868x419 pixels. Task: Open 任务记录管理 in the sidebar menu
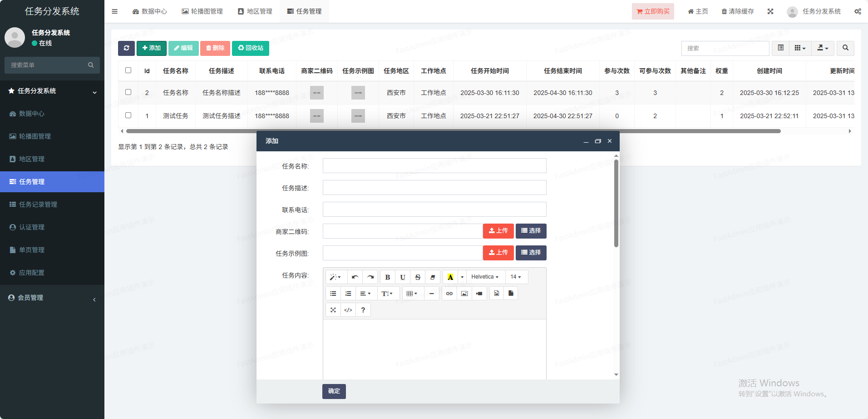coord(38,205)
